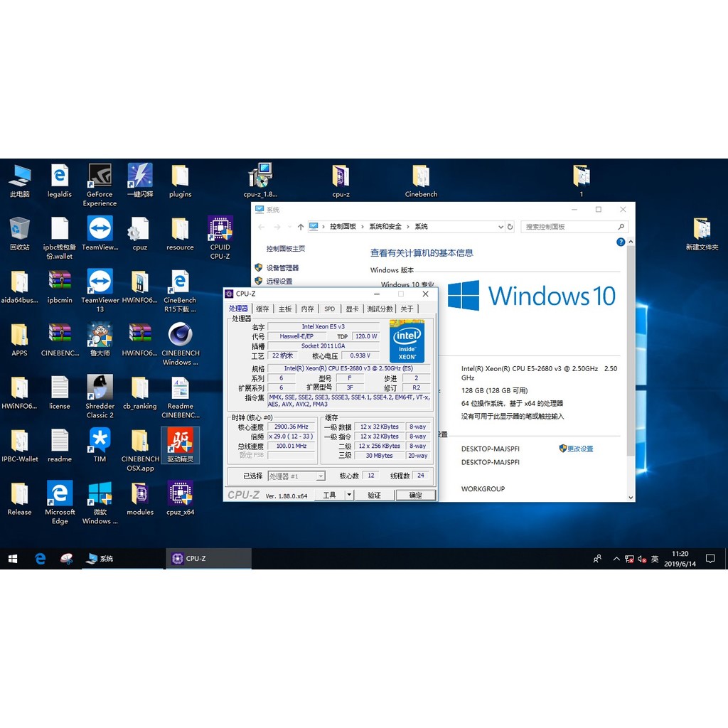Switch to the 内存 tab in CPU-Z
The image size is (728, 728).
[x=307, y=309]
